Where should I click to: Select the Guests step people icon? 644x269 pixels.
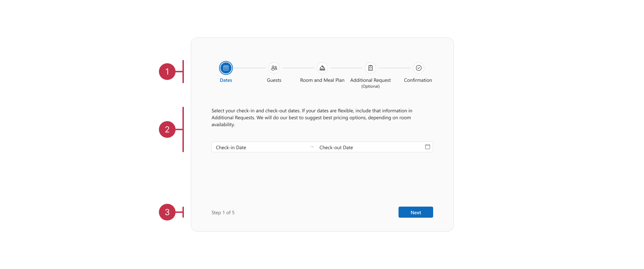pos(274,68)
